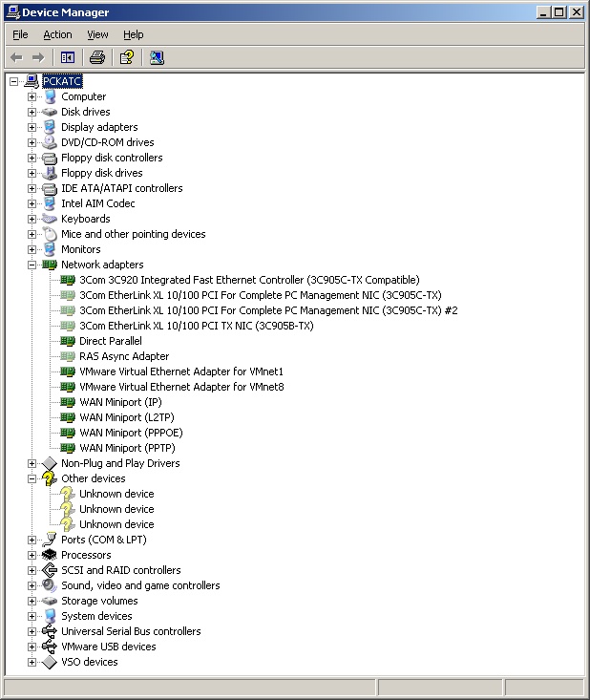Click the RAS Async Adapter icon
The height and width of the screenshot is (700, 590).
68,356
